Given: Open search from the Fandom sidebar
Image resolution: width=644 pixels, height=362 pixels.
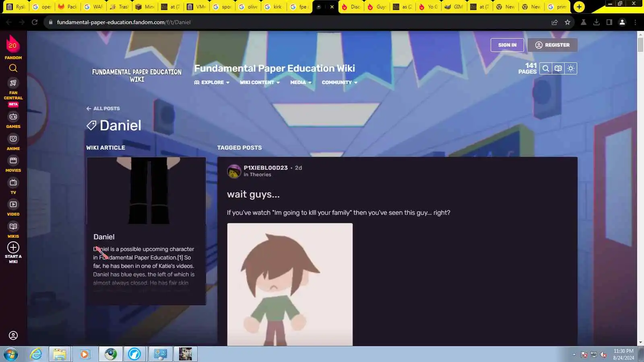Looking at the screenshot, I should click(13, 68).
